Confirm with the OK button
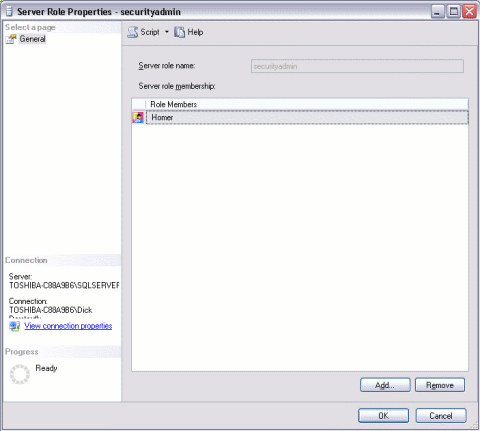 pos(383,416)
